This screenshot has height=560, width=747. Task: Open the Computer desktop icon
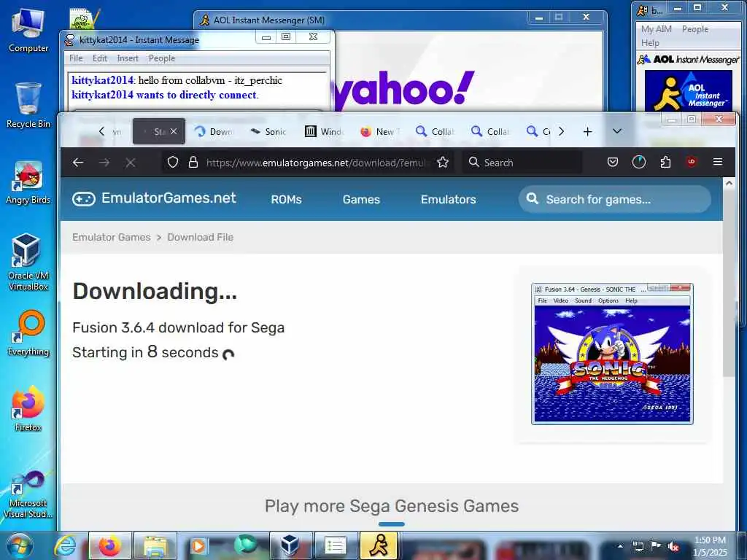[28, 29]
